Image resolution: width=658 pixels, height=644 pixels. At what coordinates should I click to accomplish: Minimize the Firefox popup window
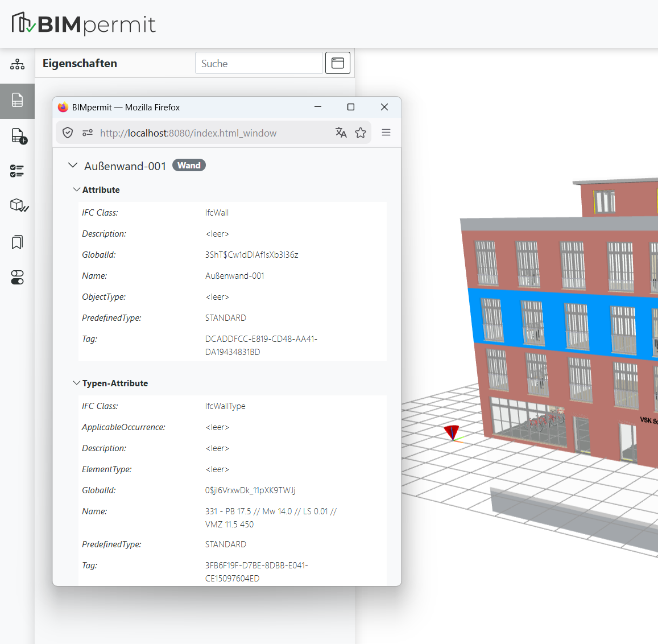[x=318, y=107]
